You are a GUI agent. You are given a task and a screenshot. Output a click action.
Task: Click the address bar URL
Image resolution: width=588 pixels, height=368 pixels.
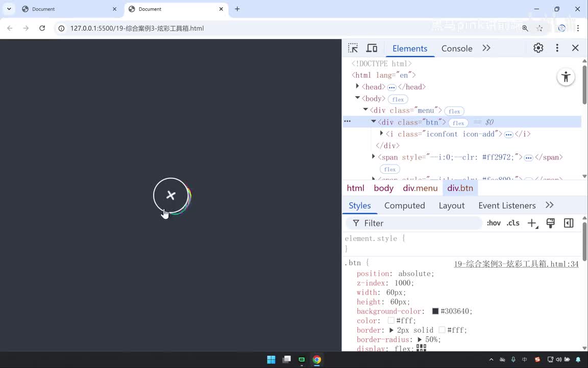[137, 28]
